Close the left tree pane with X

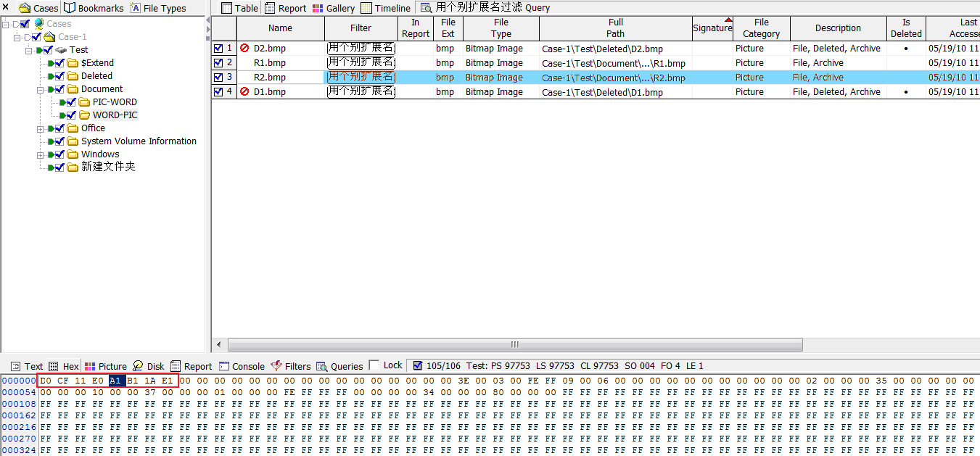click(6, 8)
